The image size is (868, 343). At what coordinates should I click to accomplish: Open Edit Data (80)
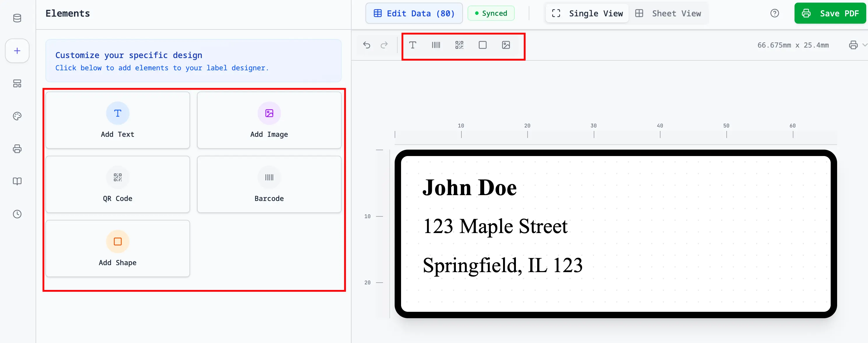[x=414, y=13]
